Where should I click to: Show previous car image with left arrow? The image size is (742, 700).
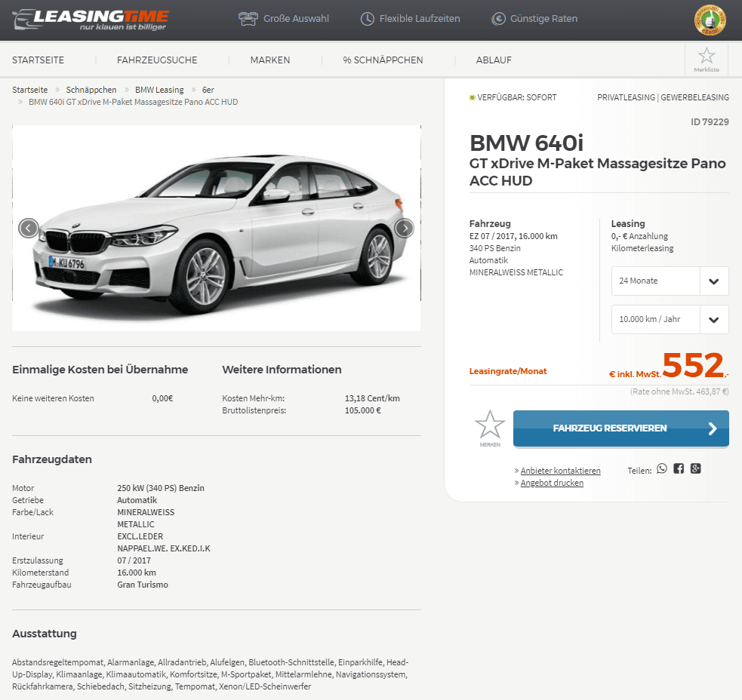(x=29, y=229)
